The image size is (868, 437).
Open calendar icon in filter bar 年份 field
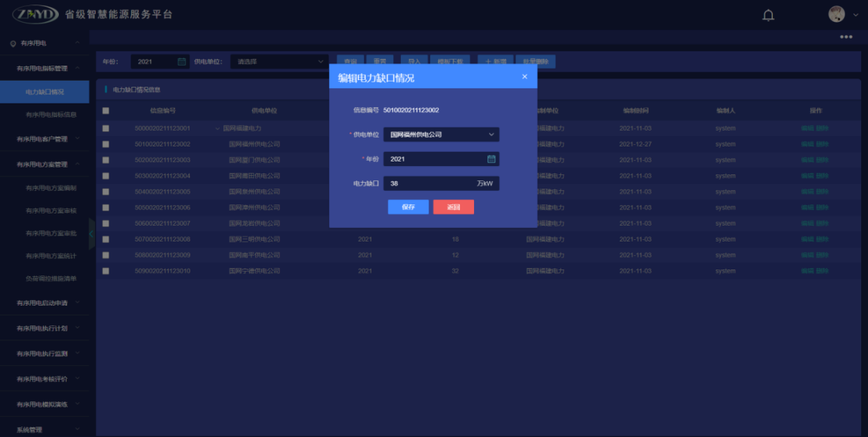tap(182, 61)
